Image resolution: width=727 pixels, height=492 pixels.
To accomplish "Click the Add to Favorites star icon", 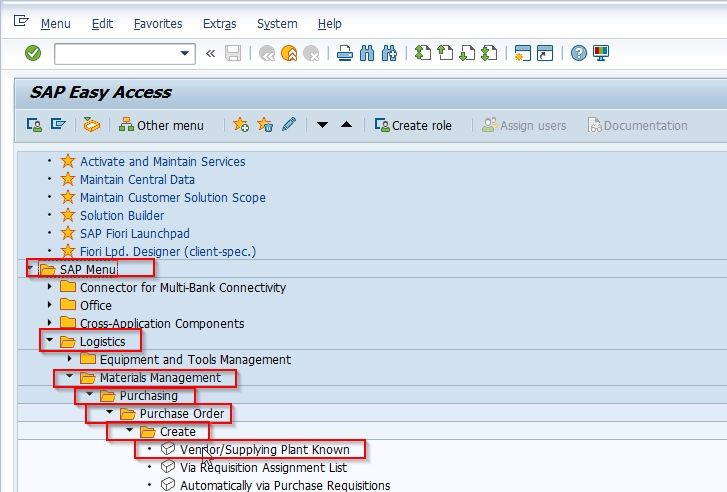I will point(241,125).
